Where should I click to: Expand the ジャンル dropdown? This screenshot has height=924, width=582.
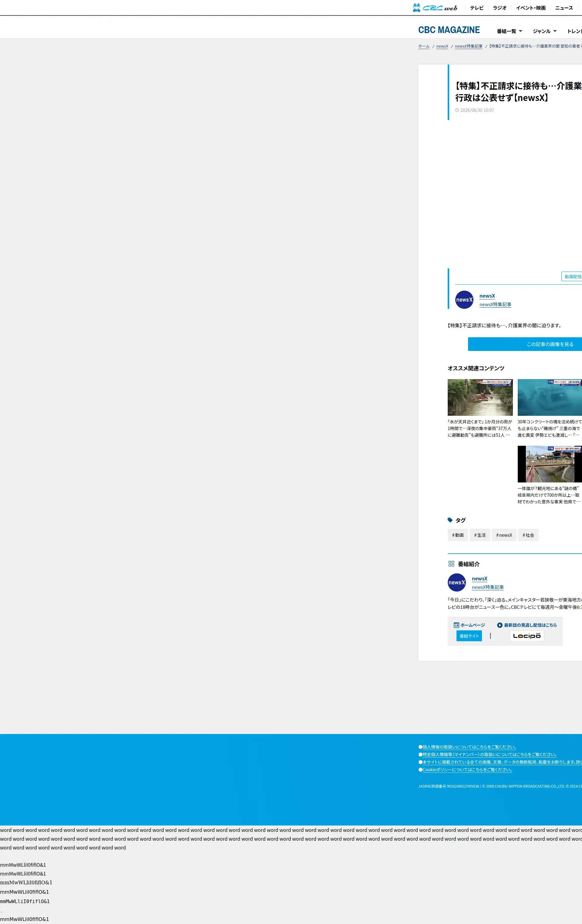[x=544, y=31]
